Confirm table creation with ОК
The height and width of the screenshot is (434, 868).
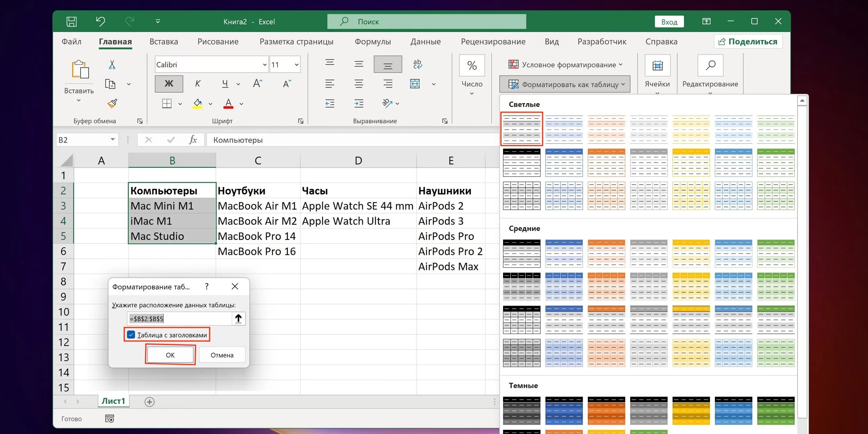point(170,355)
